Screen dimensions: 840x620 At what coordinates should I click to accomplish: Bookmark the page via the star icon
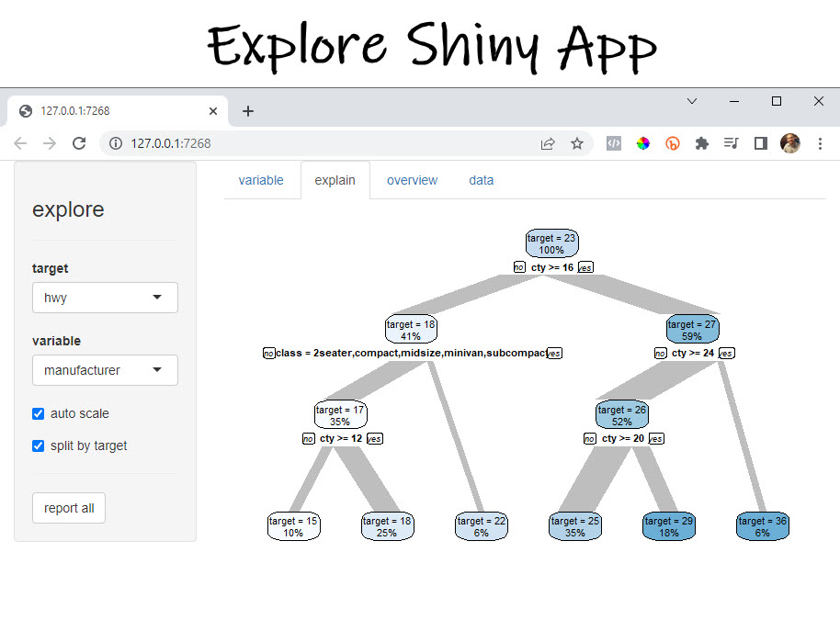tap(577, 143)
